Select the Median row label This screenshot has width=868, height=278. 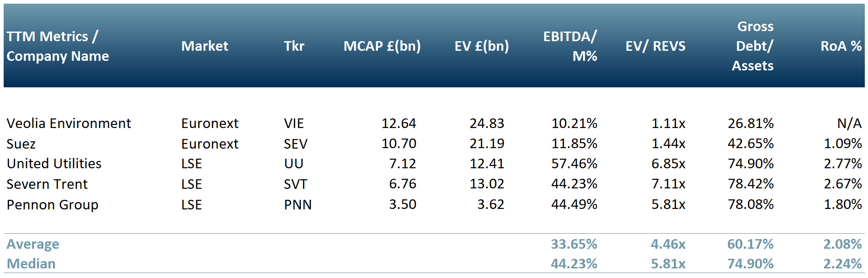pyautogui.click(x=31, y=264)
